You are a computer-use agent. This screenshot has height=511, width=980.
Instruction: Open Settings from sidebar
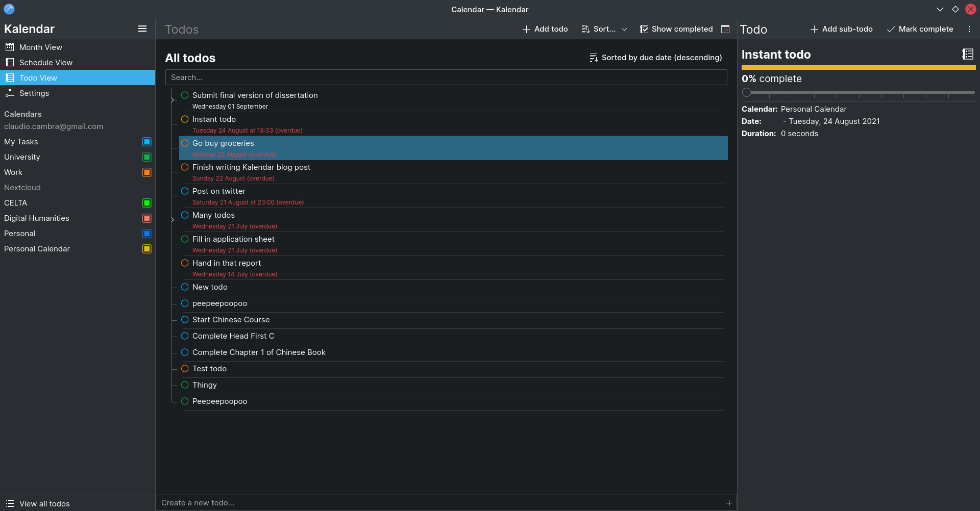(78, 93)
